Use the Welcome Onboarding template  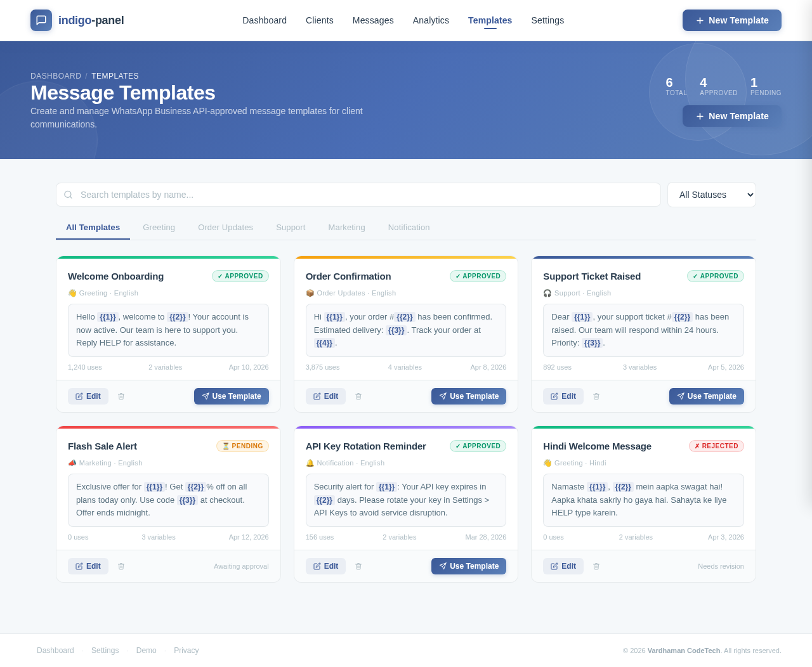coord(232,396)
